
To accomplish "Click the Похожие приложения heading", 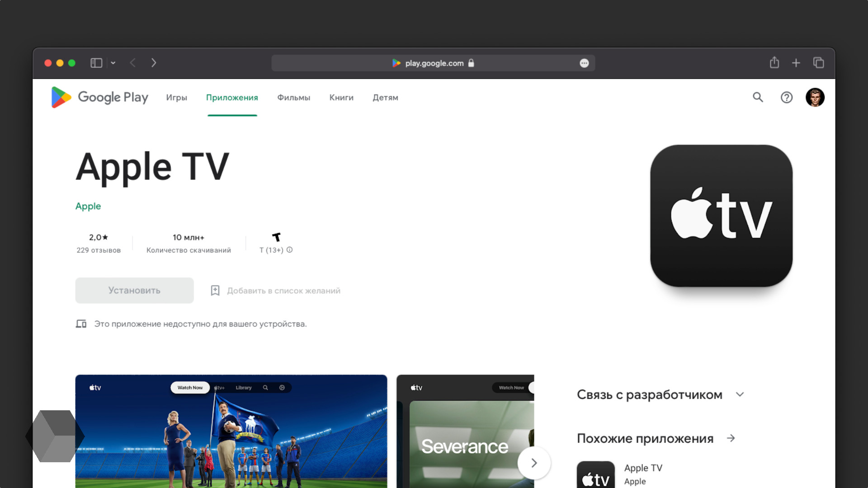I will pyautogui.click(x=645, y=438).
